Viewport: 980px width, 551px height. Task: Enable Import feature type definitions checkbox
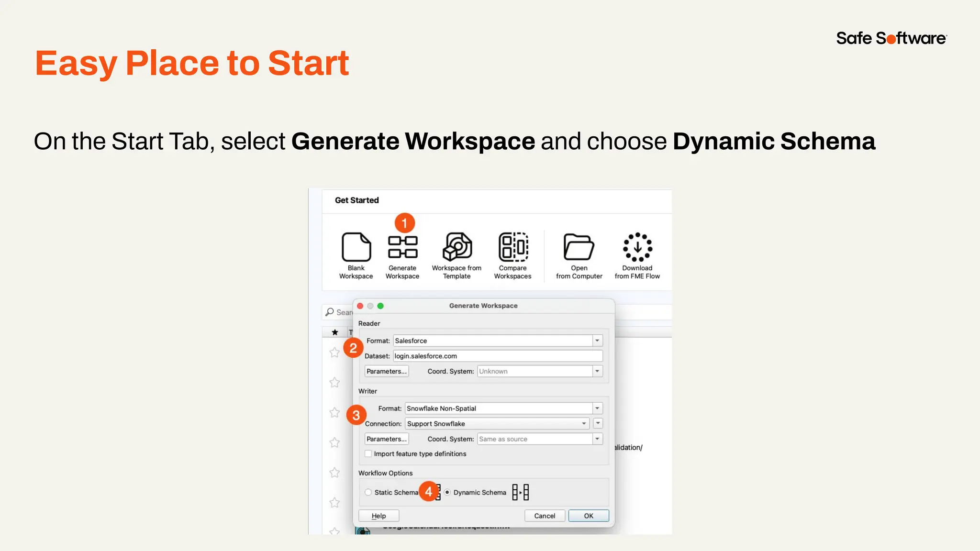pyautogui.click(x=368, y=453)
